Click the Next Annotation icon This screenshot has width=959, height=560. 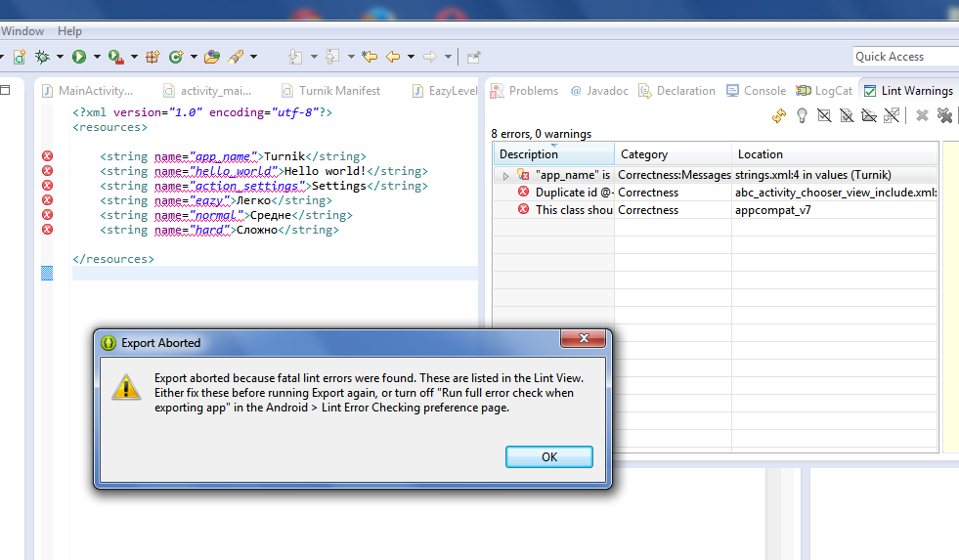pos(295,57)
